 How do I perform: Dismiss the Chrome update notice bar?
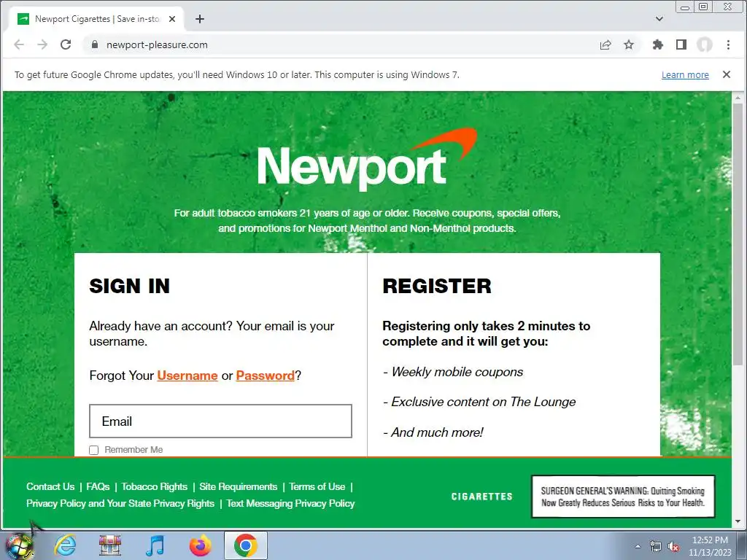[x=727, y=74]
